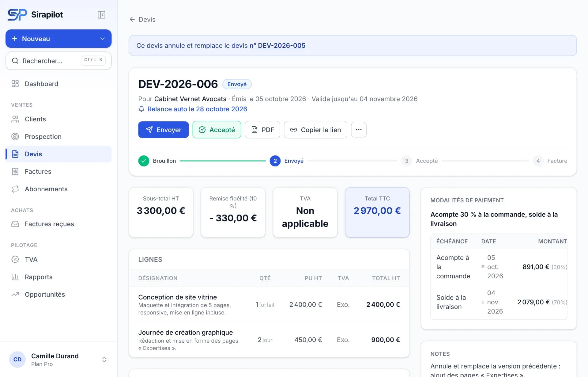Screen dimensions: 588x377
Task: Select line Journée de création graphique
Action: (x=269, y=340)
